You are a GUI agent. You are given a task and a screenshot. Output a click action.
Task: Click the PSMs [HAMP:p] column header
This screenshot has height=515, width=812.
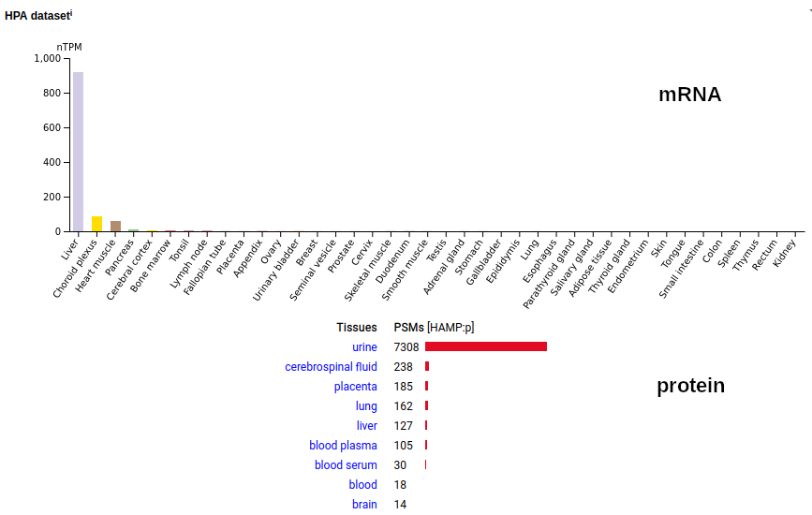pyautogui.click(x=434, y=328)
